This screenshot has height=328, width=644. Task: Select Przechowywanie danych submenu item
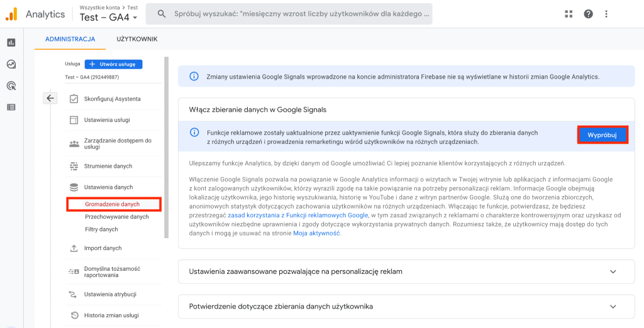click(117, 217)
